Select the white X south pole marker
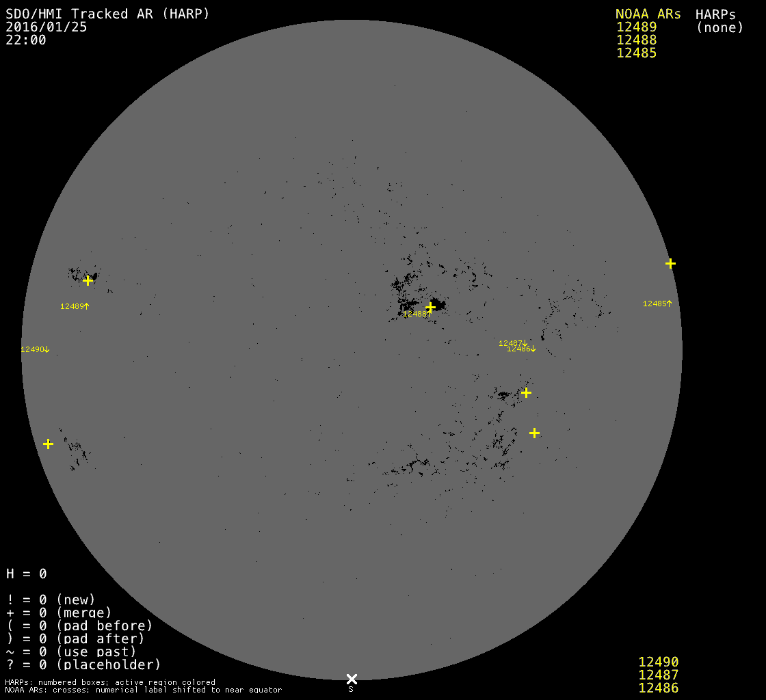 pyautogui.click(x=352, y=679)
